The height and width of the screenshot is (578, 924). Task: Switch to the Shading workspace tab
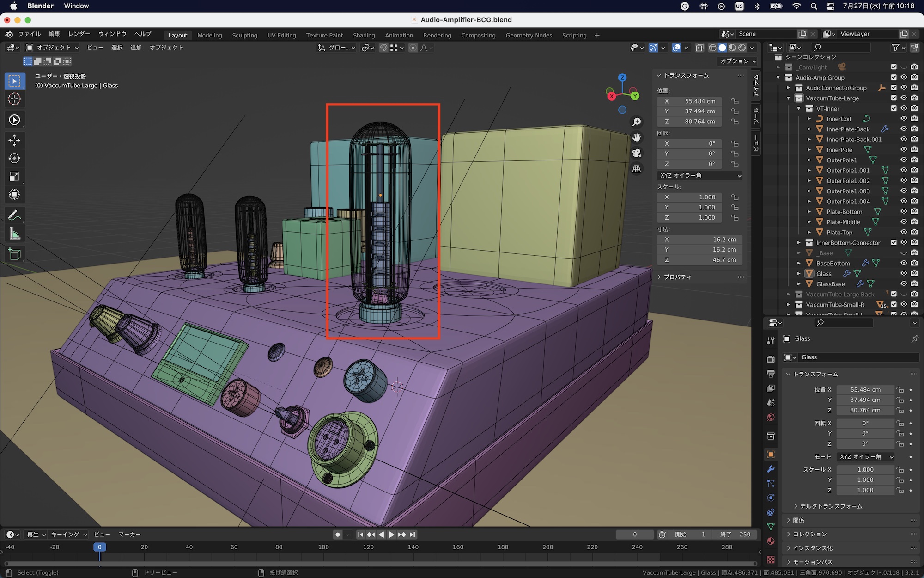pyautogui.click(x=364, y=35)
